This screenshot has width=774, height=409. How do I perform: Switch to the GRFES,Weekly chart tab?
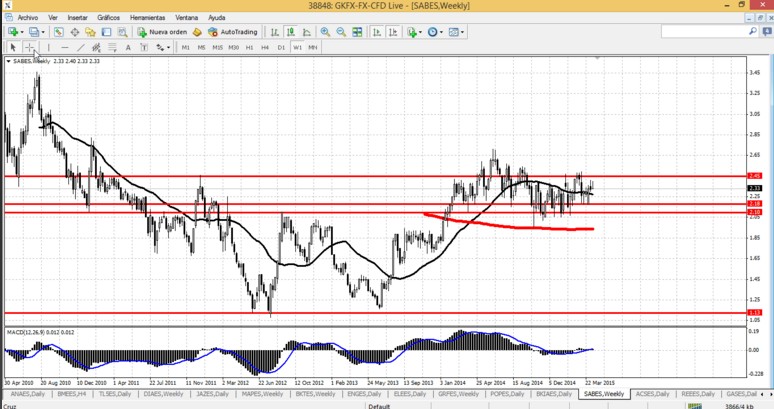coord(458,394)
